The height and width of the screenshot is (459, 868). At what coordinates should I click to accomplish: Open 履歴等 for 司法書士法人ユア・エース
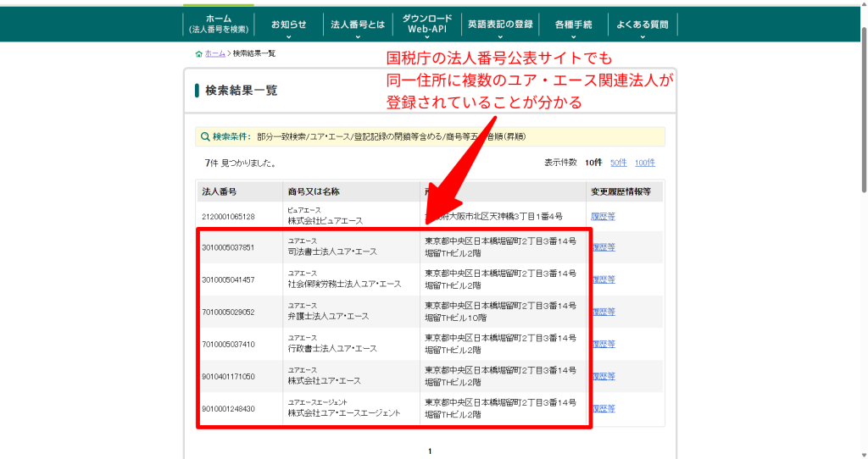[x=603, y=247]
